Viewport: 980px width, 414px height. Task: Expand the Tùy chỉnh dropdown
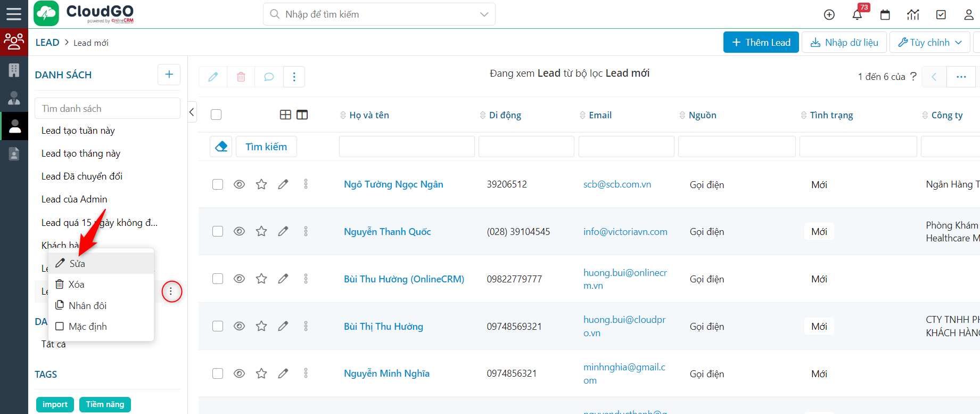[x=929, y=43]
